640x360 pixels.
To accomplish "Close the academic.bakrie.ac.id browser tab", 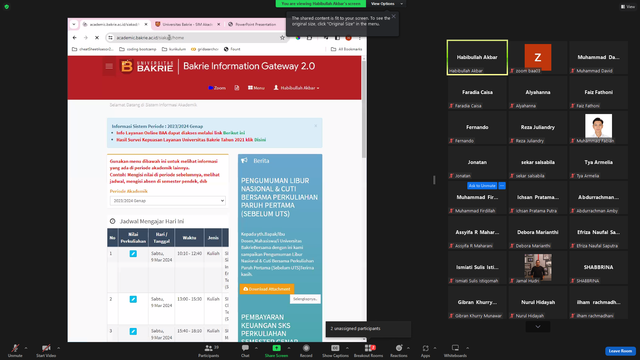I will tap(146, 24).
